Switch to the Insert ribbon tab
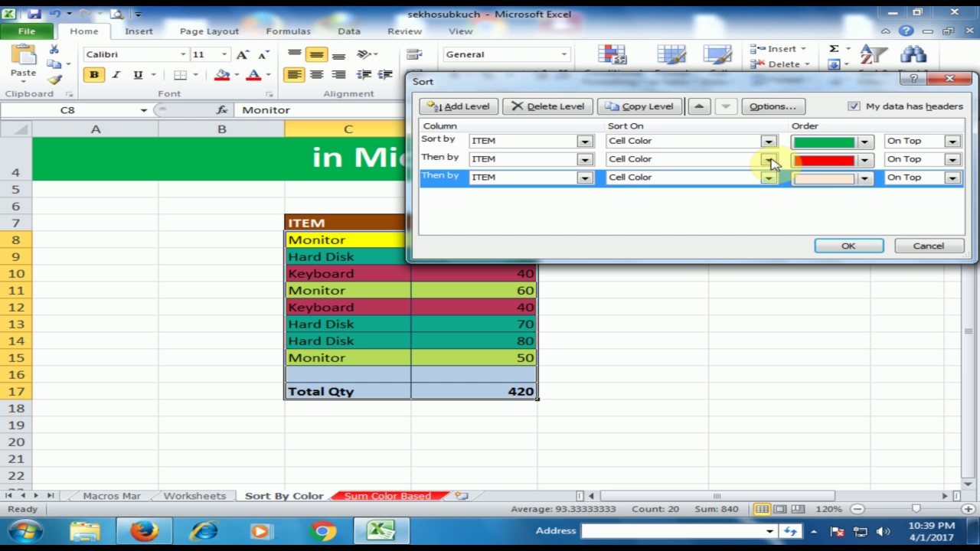The height and width of the screenshot is (551, 980). [x=139, y=31]
